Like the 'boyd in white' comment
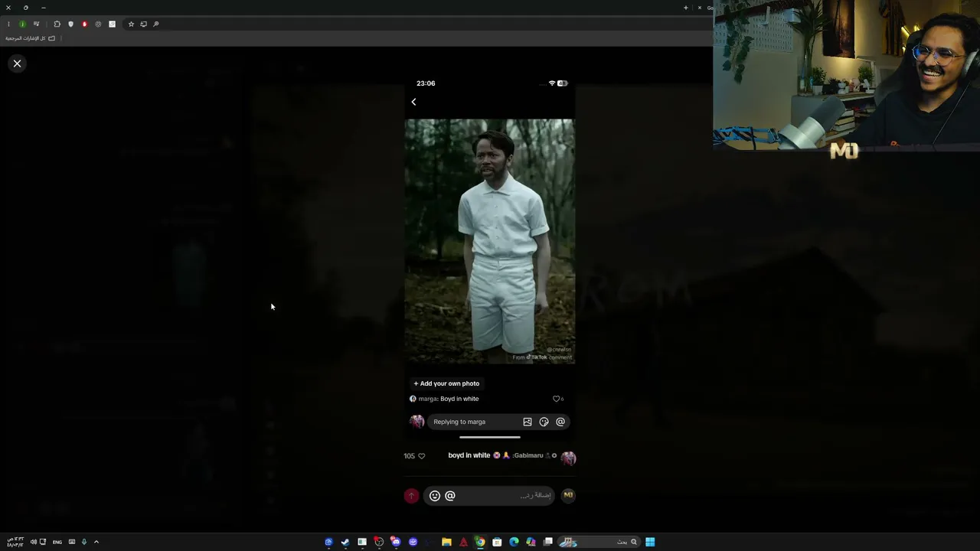 click(x=421, y=456)
